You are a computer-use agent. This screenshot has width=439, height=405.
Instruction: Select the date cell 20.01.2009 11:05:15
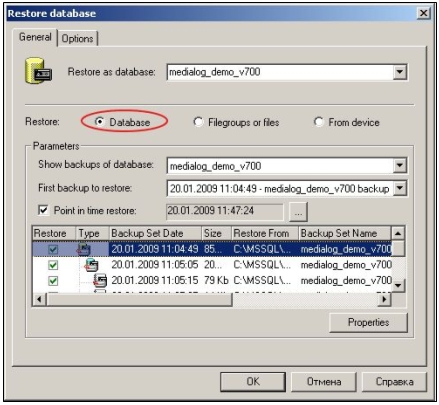155,281
